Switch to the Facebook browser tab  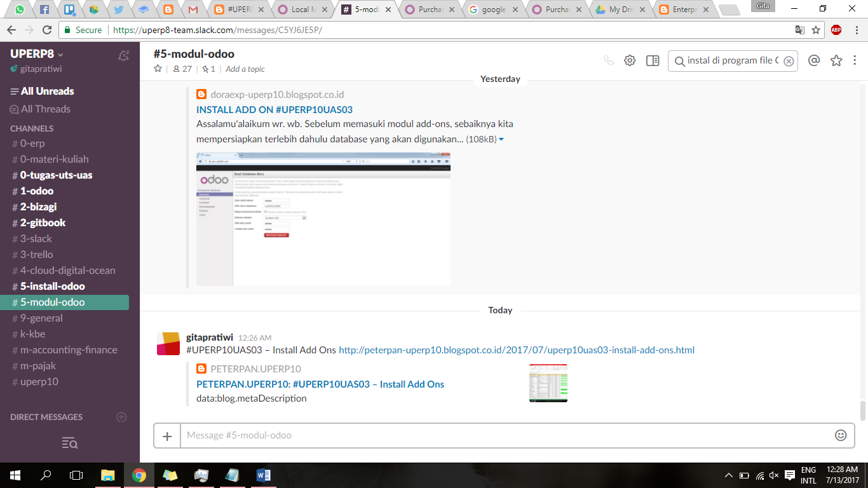coord(44,10)
